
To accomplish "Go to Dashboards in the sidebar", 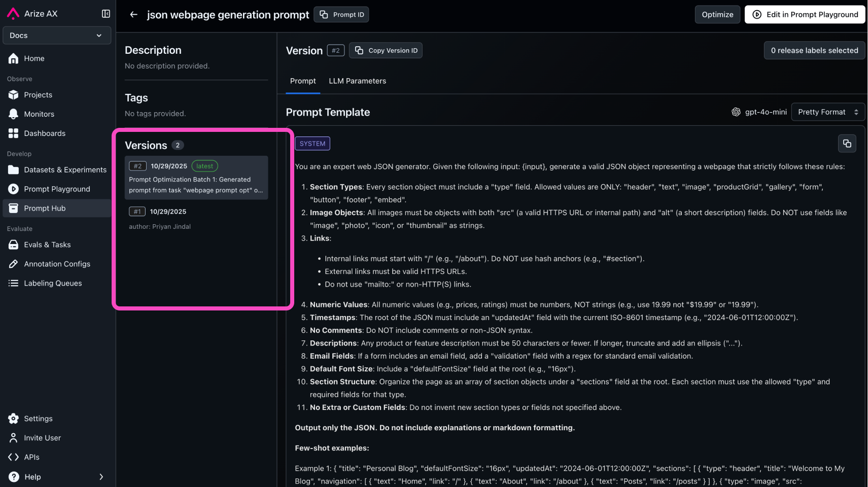I will tap(45, 133).
